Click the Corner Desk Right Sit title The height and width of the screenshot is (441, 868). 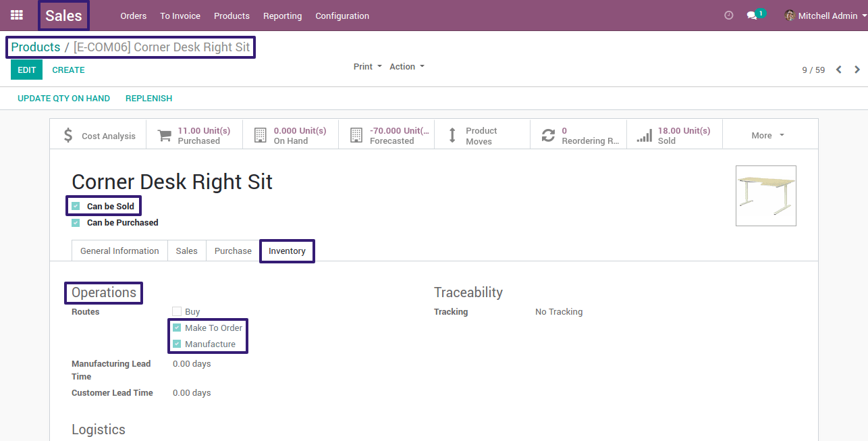click(x=172, y=182)
